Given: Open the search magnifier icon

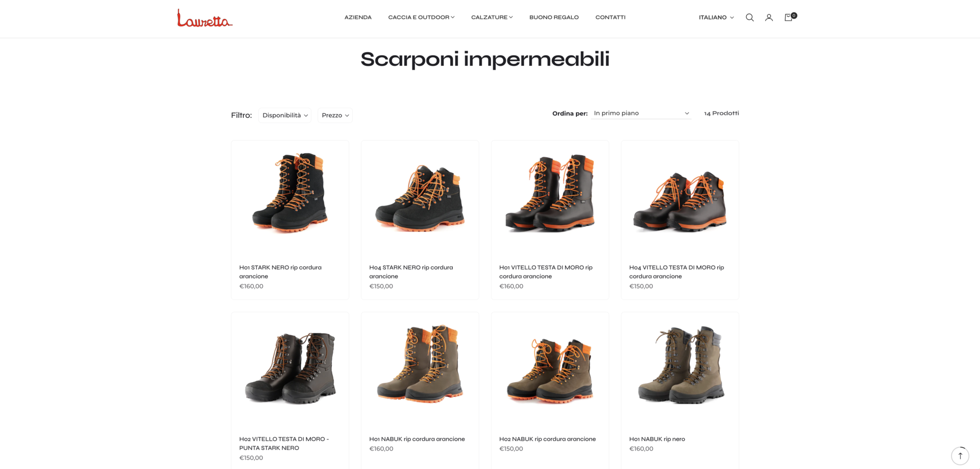Looking at the screenshot, I should (749, 17).
